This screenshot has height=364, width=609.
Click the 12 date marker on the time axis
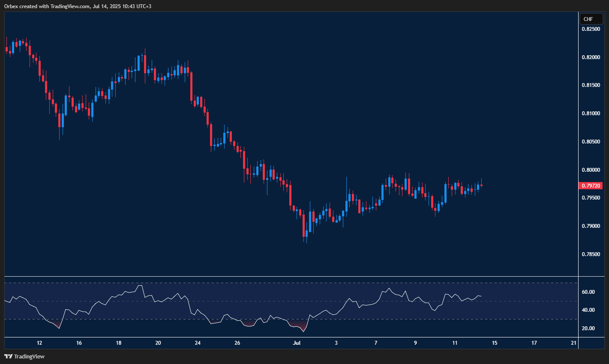coord(39,343)
